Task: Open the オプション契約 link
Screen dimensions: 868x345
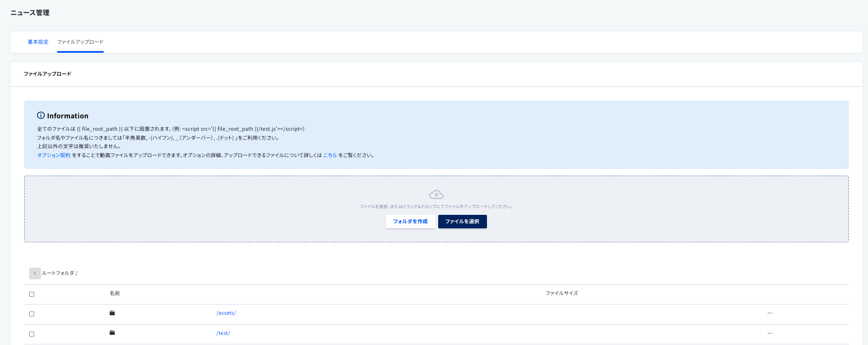Action: 54,155
